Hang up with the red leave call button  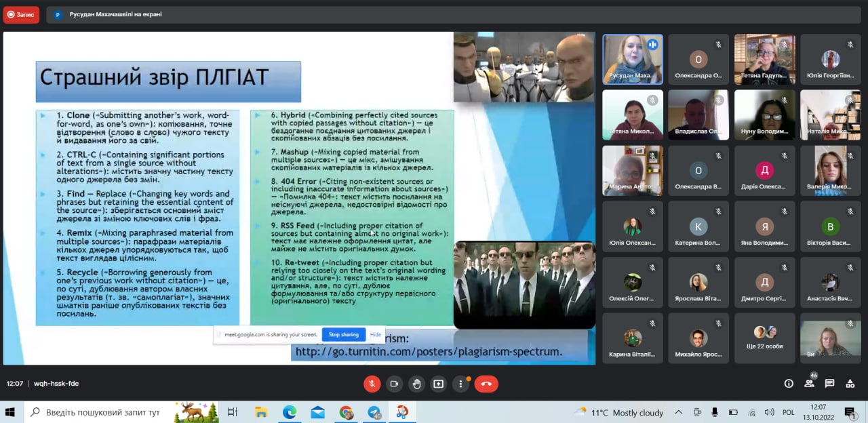[486, 384]
